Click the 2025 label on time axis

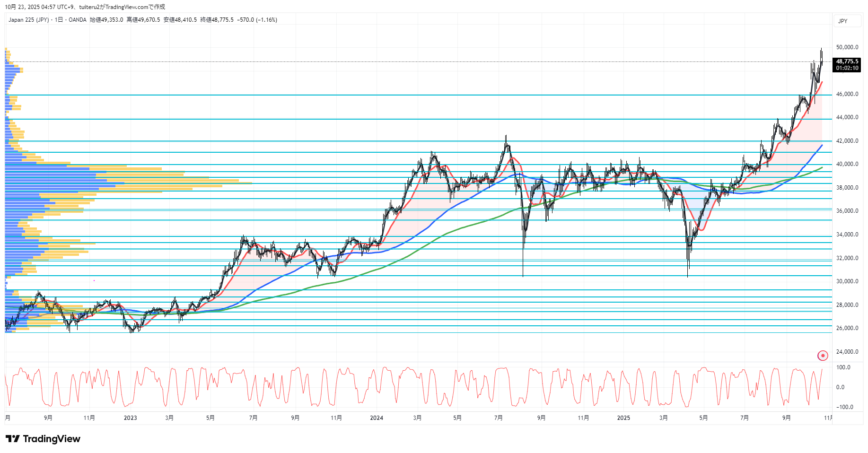623,418
